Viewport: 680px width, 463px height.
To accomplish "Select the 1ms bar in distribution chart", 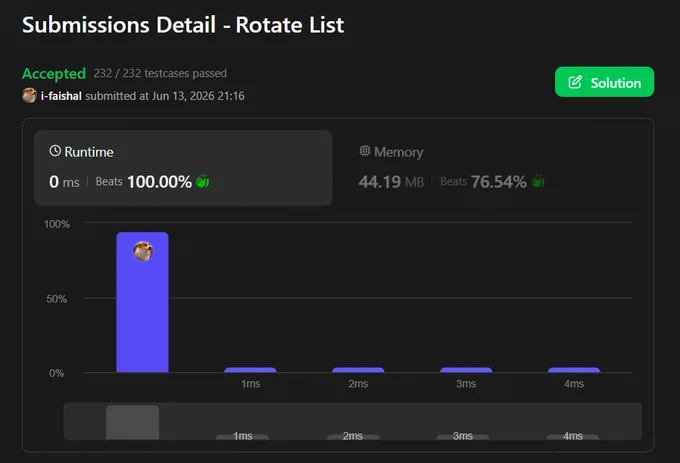I will (x=250, y=370).
